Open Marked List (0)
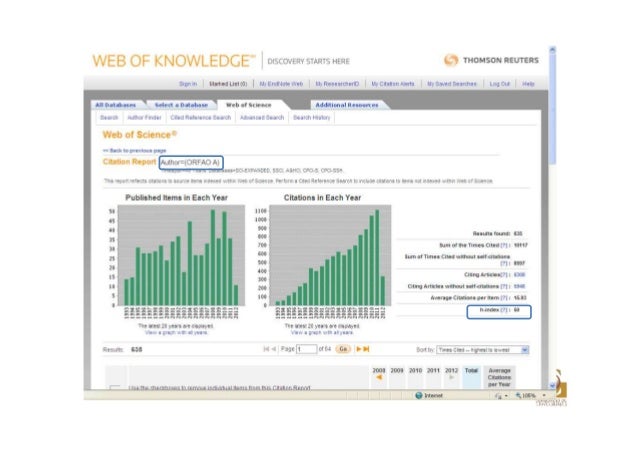This screenshot has width=638, height=451. click(228, 84)
